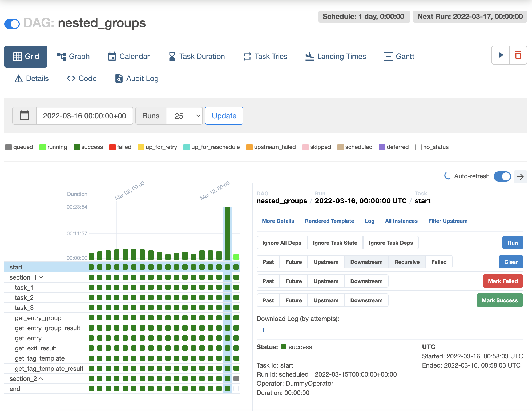Click the base date input field
The height and width of the screenshot is (411, 532).
84,116
